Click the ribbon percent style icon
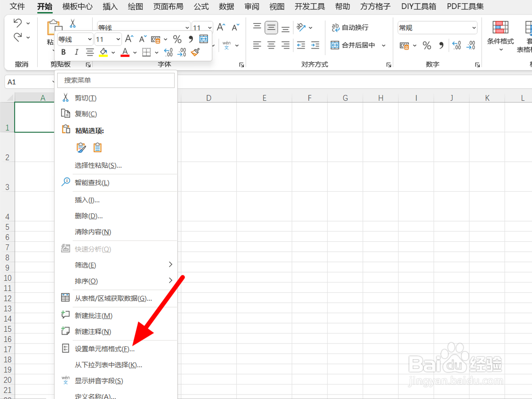 [426, 45]
